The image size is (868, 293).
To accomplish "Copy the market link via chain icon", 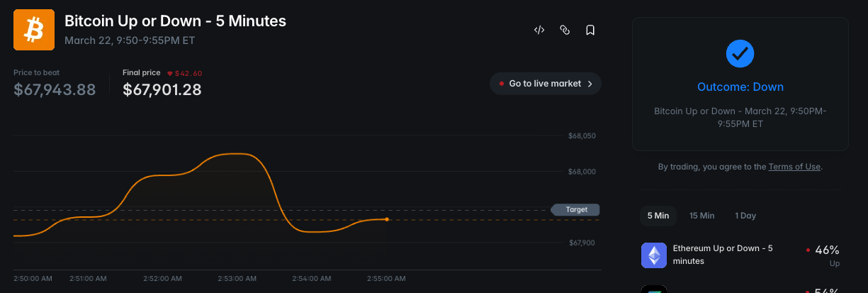I will [565, 30].
